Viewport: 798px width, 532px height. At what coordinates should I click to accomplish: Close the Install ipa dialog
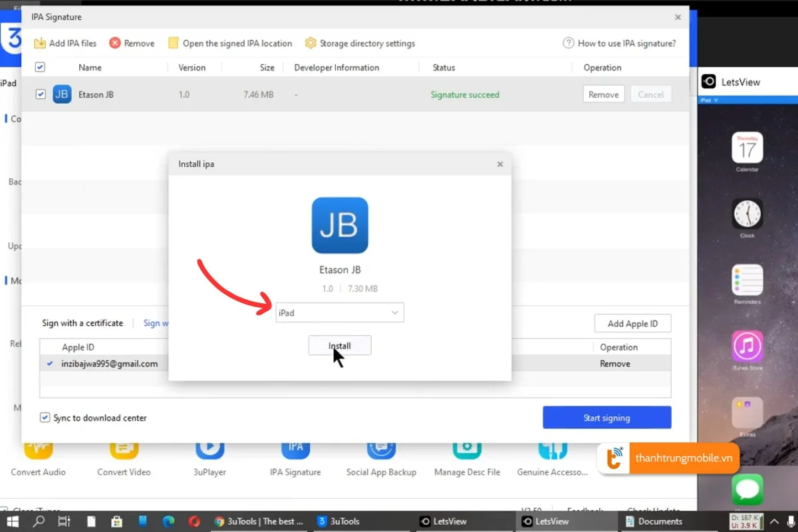(x=500, y=164)
